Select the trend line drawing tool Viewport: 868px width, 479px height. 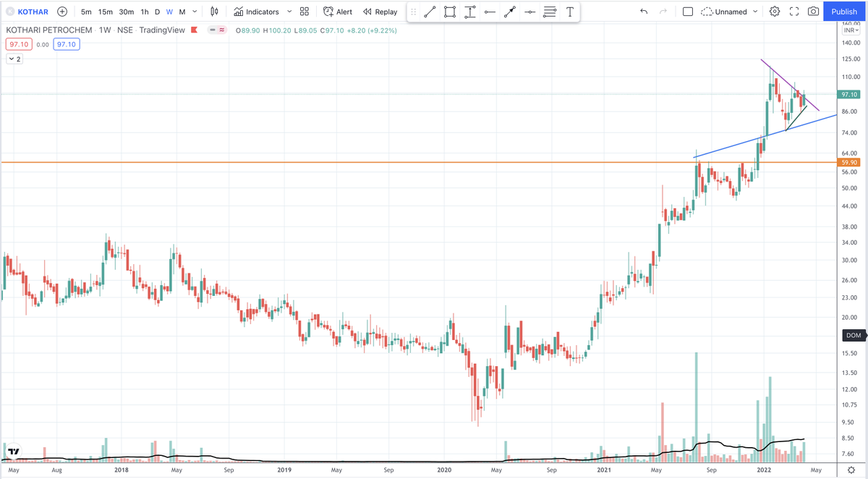pyautogui.click(x=430, y=12)
